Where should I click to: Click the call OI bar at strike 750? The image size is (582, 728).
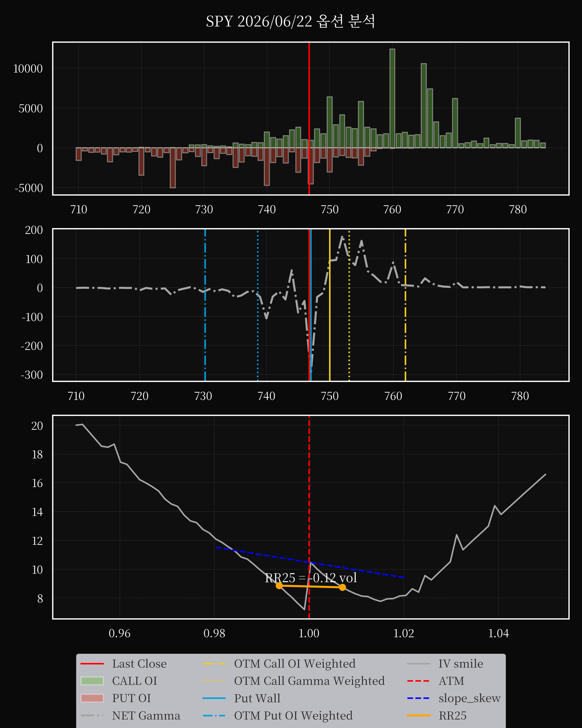330,122
